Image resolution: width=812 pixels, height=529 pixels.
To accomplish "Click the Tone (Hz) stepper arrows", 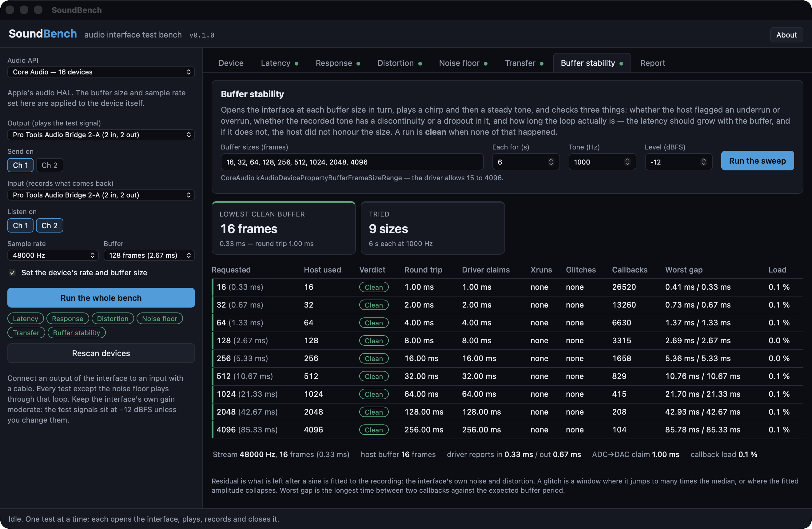I will [627, 162].
